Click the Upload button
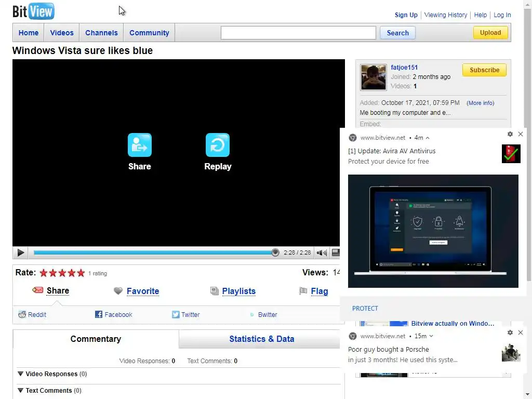Viewport: 532px width, 399px height. (x=490, y=33)
